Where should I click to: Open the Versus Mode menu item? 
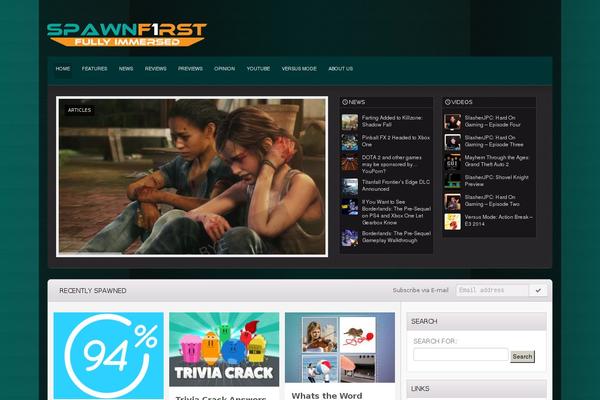click(x=299, y=69)
